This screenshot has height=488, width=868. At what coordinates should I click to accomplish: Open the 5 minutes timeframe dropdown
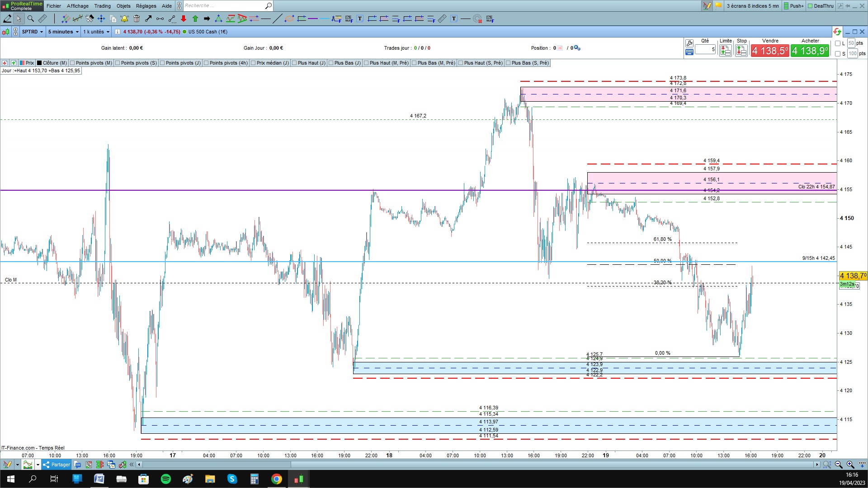(63, 32)
